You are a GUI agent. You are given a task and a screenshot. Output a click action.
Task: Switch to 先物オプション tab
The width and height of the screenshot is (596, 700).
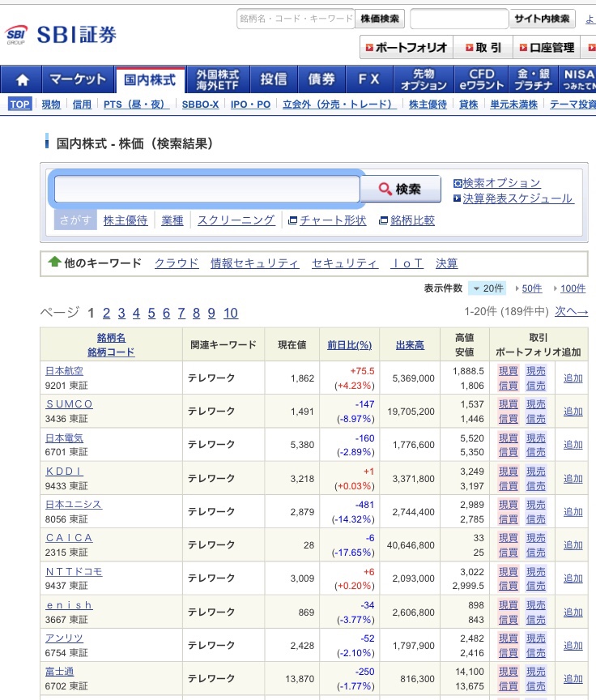pos(424,79)
